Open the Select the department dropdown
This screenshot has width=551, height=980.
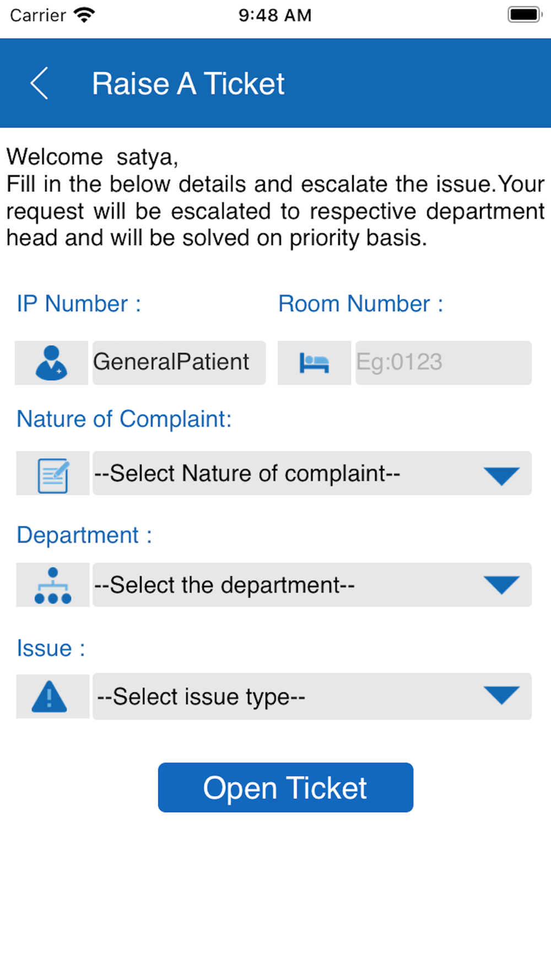(x=312, y=585)
